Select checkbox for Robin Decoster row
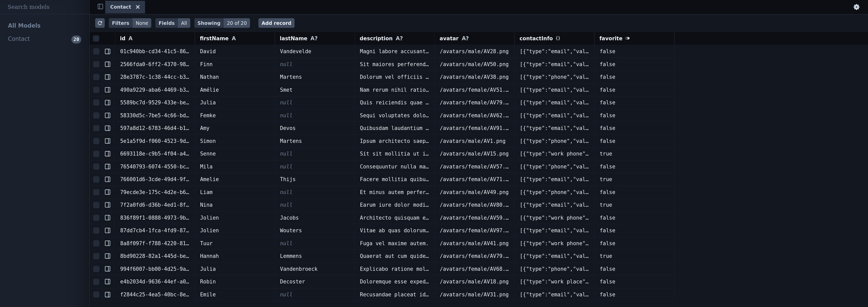Image resolution: width=868 pixels, height=307 pixels. tap(96, 282)
